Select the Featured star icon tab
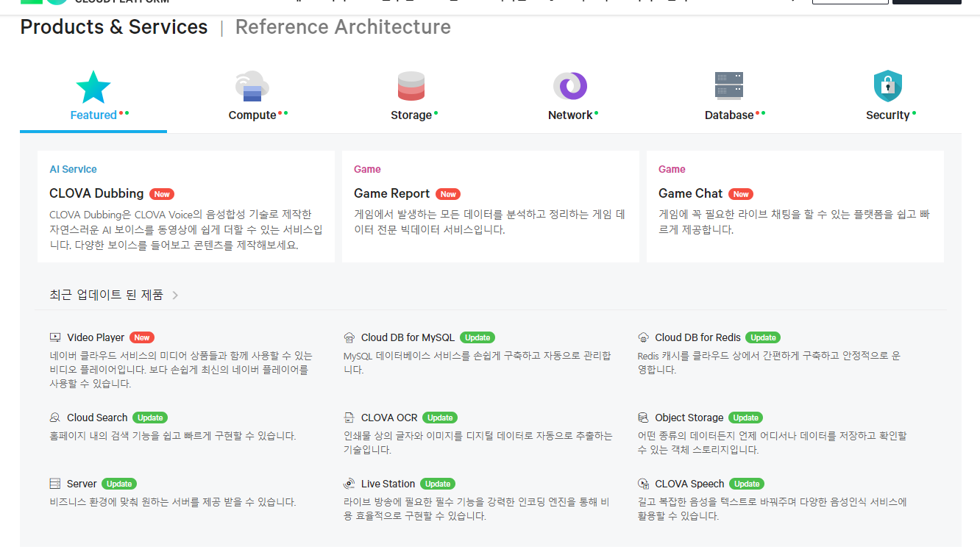This screenshot has height=555, width=980. pyautogui.click(x=93, y=87)
